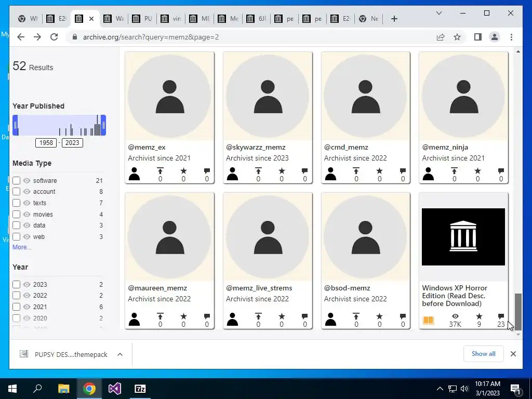Expand more media types with More...
The image size is (532, 399).
click(22, 247)
